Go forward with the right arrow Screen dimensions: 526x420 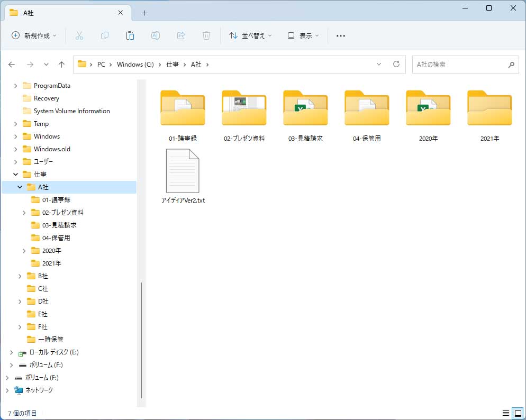30,65
